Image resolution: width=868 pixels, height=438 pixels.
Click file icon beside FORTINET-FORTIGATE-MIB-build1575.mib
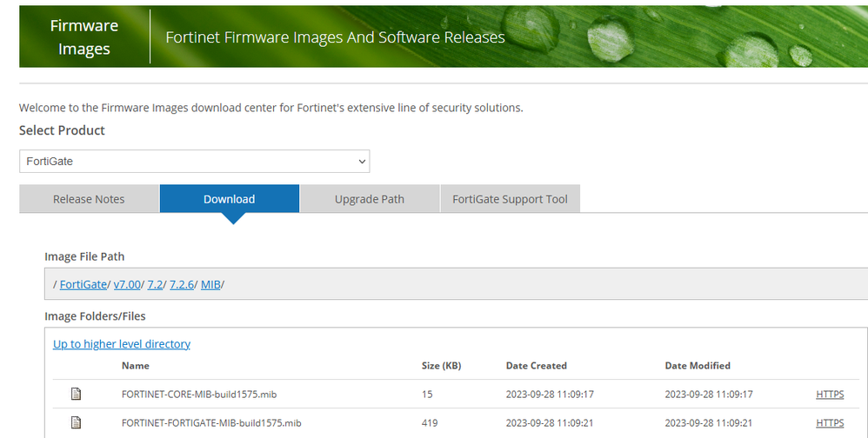(x=76, y=422)
